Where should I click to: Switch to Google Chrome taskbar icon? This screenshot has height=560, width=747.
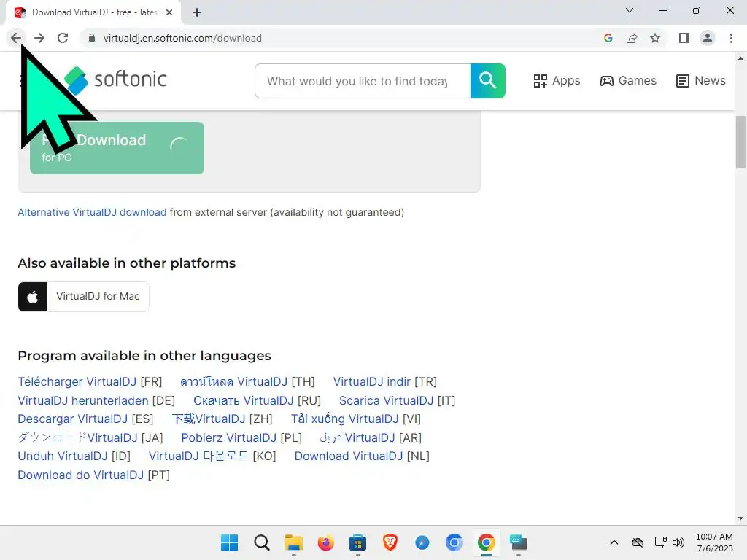(487, 542)
